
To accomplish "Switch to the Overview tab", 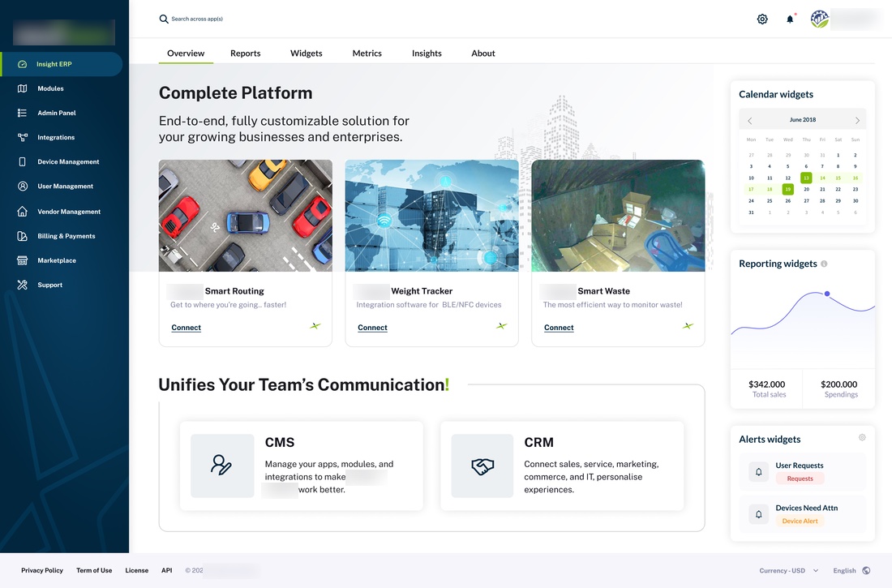I will [x=186, y=54].
